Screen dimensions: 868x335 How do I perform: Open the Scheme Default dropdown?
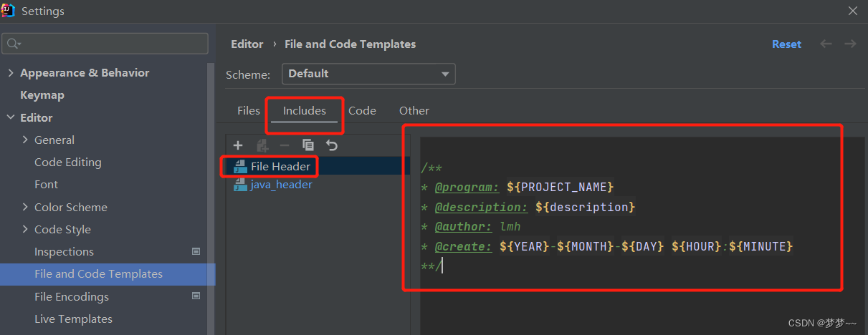[368, 74]
